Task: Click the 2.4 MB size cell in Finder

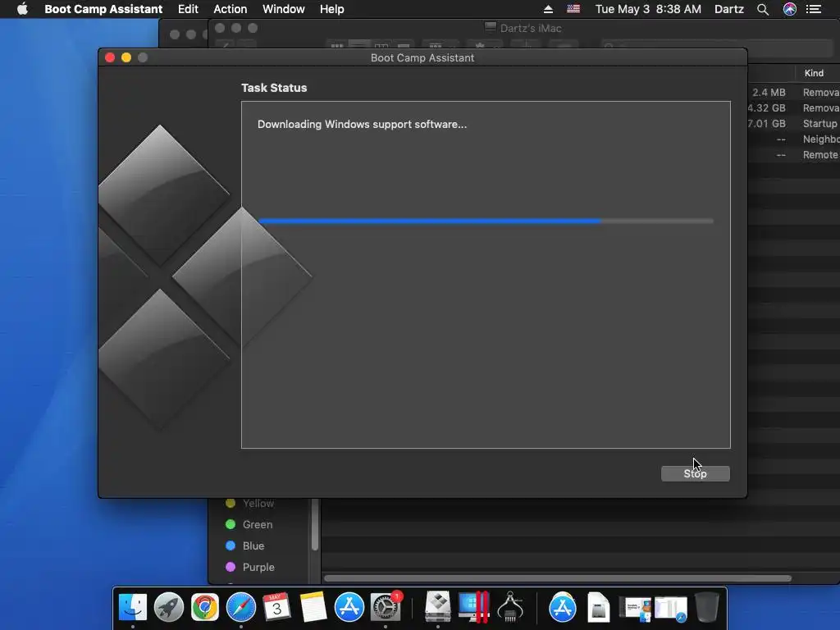Action: (x=768, y=92)
